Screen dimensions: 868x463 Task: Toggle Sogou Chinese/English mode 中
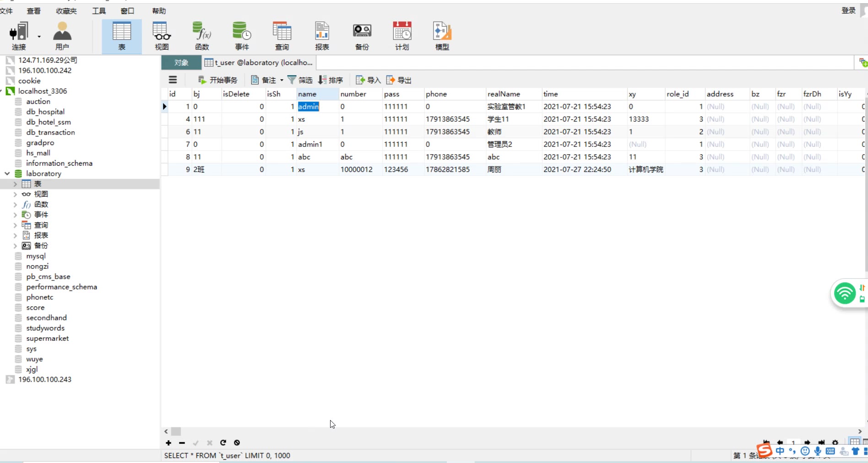tap(780, 451)
